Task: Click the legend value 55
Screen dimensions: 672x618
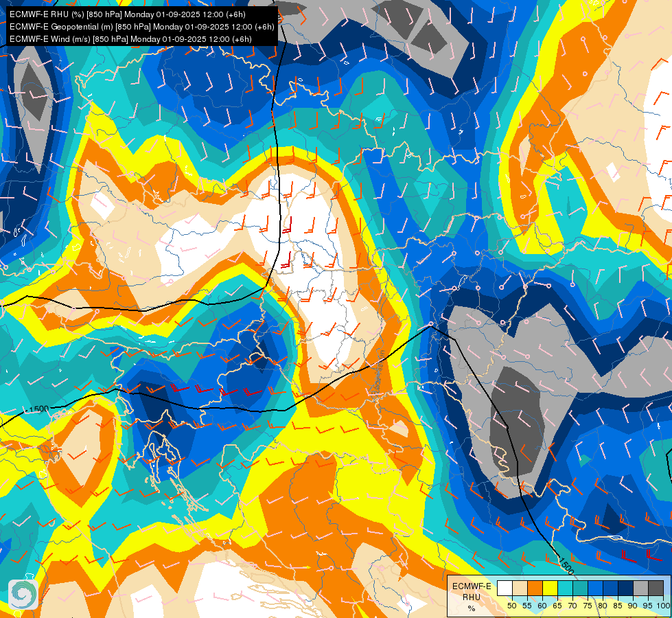Action: [527, 606]
